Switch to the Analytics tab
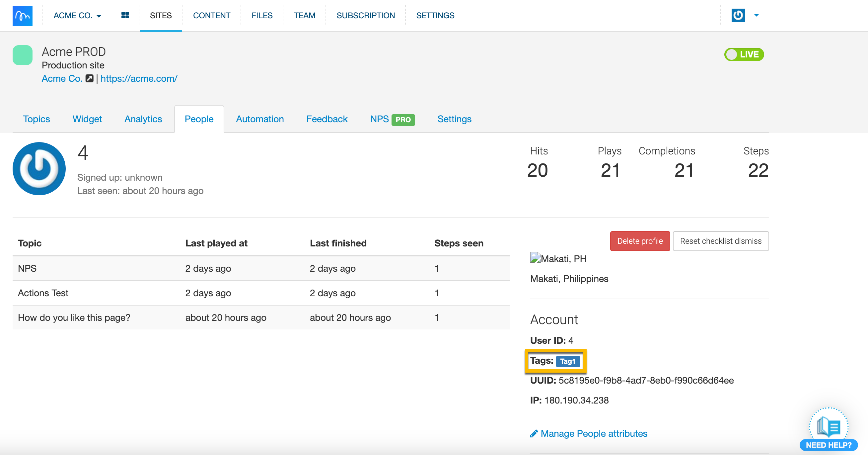The height and width of the screenshot is (455, 868). tap(143, 119)
